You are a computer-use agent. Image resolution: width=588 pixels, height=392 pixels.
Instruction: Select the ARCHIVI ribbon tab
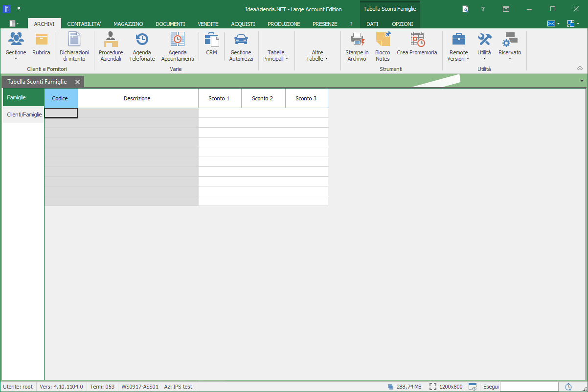point(45,23)
